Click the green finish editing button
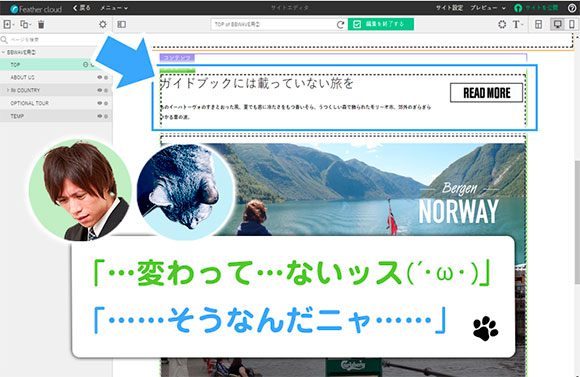Screen dimensions: 580x377 pyautogui.click(x=381, y=24)
